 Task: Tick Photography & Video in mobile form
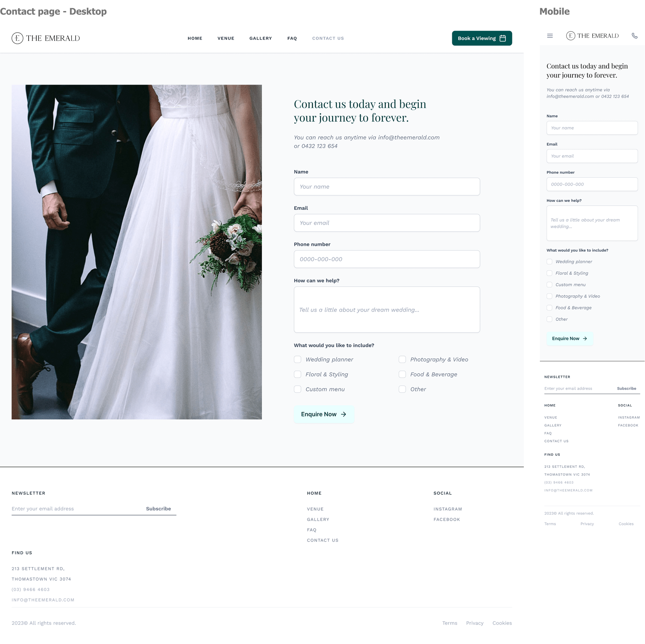pos(549,296)
